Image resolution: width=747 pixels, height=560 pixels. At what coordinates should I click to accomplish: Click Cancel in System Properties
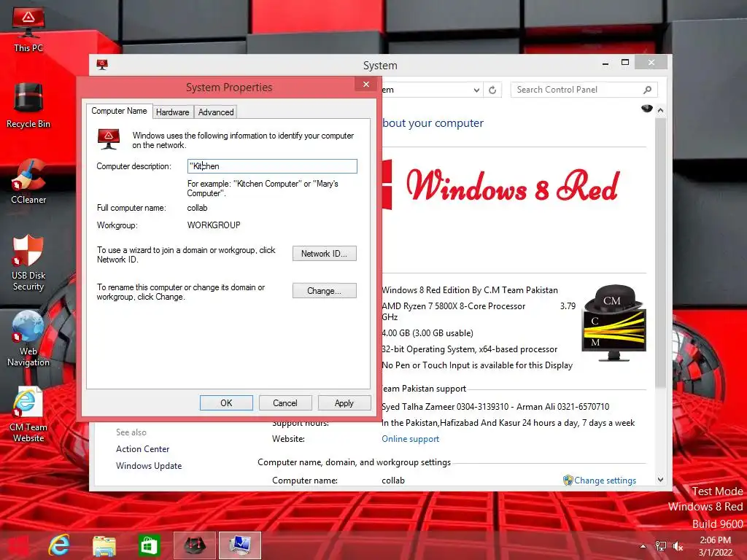(285, 402)
